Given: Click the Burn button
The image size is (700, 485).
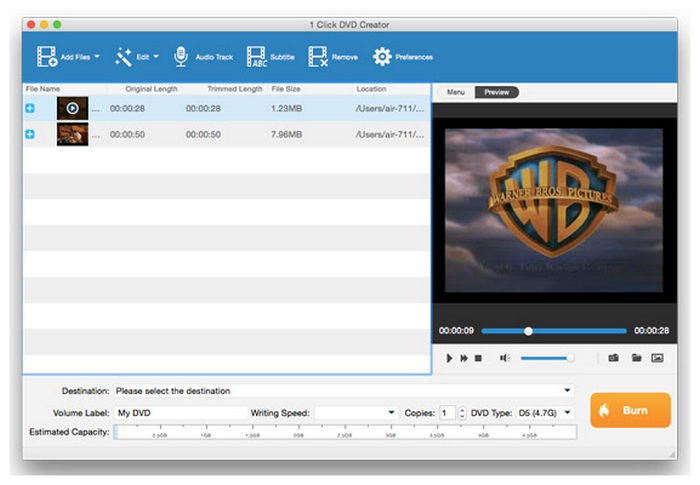Looking at the screenshot, I should tap(630, 410).
